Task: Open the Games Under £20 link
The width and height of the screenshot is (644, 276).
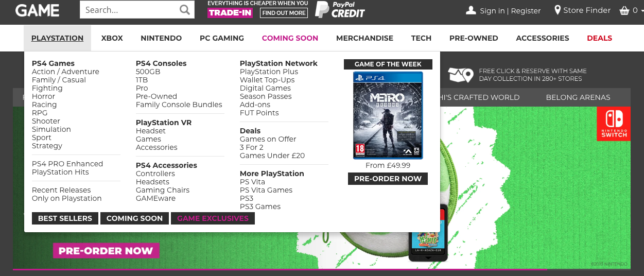Action: coord(272,156)
